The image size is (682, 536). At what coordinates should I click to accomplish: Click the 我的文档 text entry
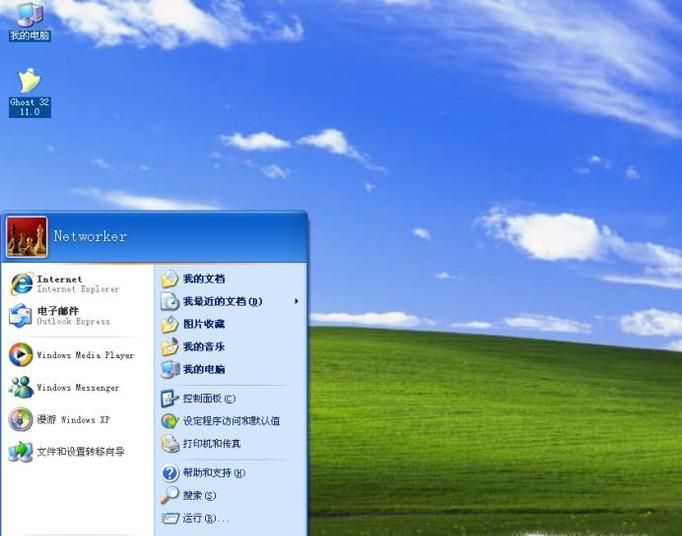204,279
